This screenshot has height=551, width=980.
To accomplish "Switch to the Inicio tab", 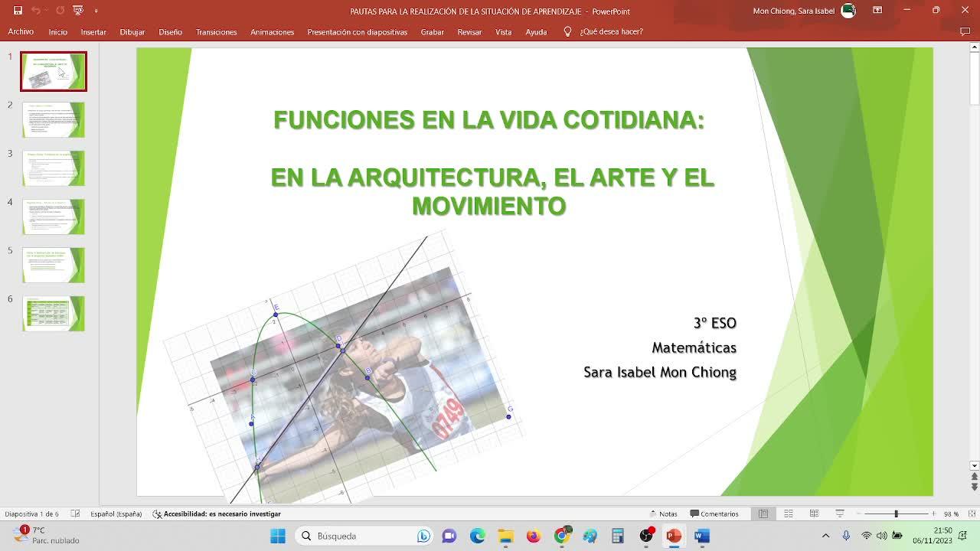I will coord(57,32).
